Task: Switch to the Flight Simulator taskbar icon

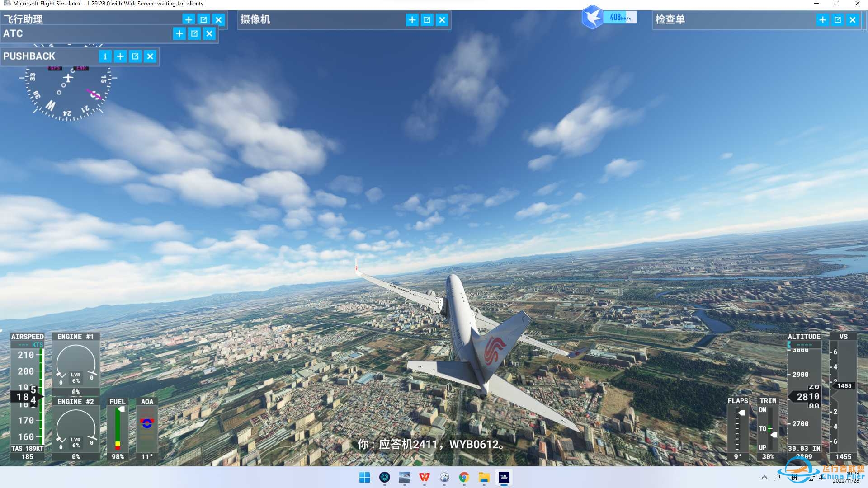Action: [x=504, y=477]
